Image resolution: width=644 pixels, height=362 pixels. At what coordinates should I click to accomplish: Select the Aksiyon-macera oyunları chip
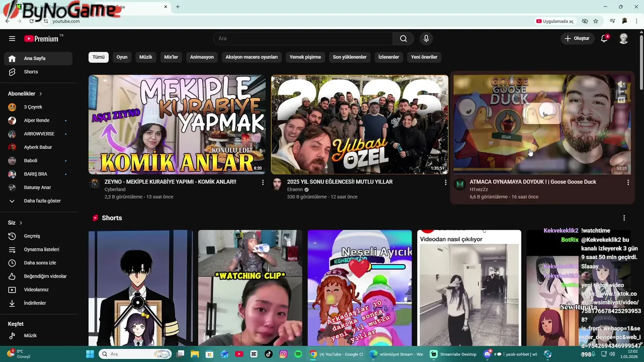[x=252, y=57]
